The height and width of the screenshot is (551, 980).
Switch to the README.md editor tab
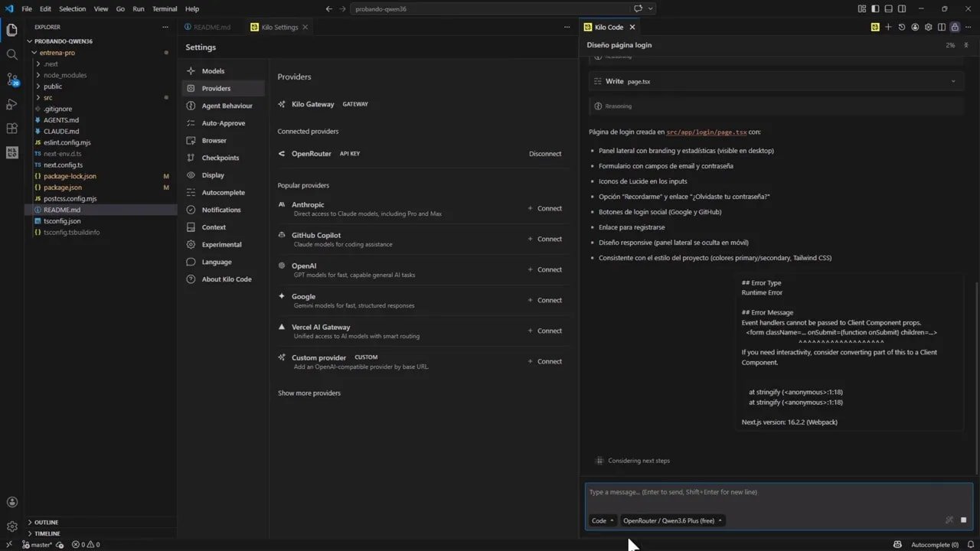pyautogui.click(x=212, y=27)
